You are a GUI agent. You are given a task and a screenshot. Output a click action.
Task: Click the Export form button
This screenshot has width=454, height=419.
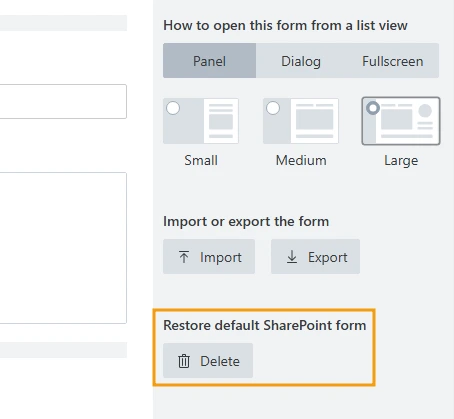tap(315, 257)
